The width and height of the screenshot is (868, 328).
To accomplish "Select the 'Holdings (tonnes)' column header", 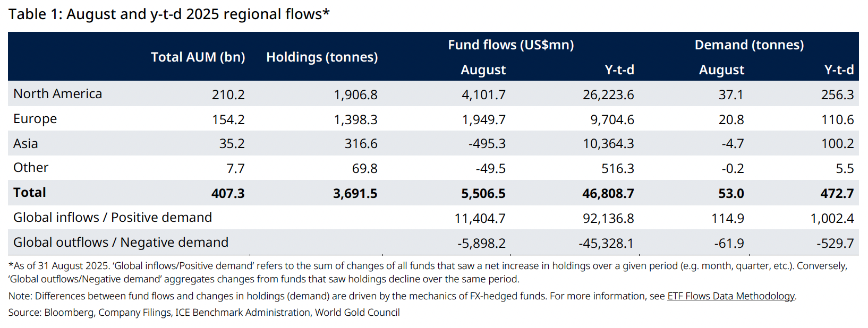I will pos(322,57).
